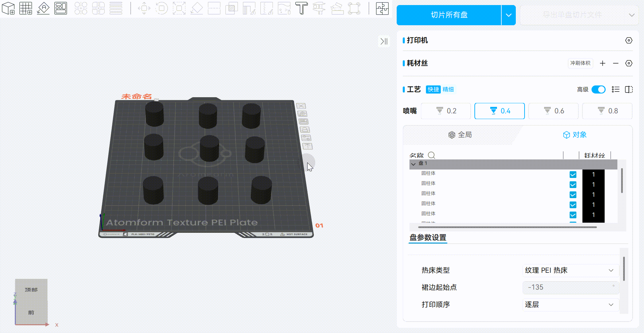Viewport: 644px width, 333px height.
Task: Collapse the right sidebar panel
Action: (384, 41)
